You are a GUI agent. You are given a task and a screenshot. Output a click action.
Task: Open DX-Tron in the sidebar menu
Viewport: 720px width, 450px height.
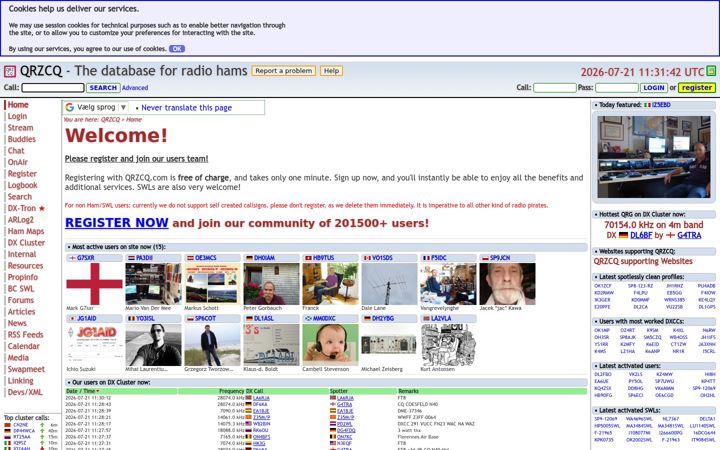coord(22,208)
